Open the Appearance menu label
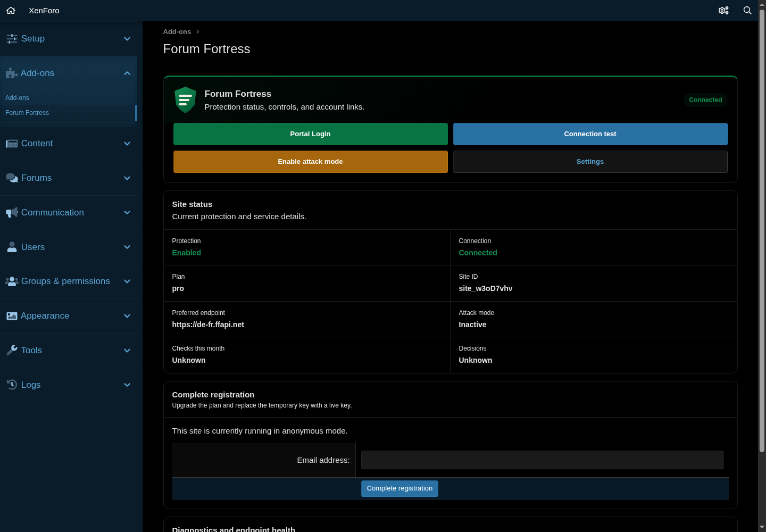This screenshot has width=766, height=532. (x=45, y=316)
